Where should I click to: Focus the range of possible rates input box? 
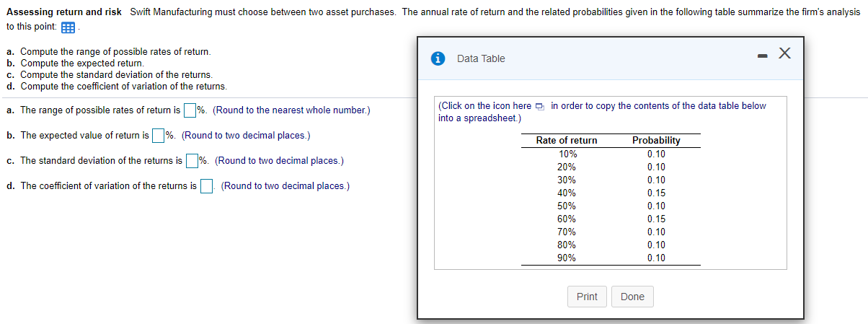coord(190,110)
